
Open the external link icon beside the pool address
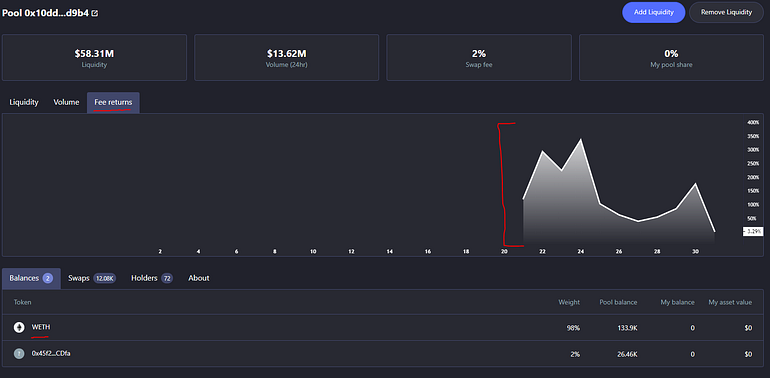(95, 13)
